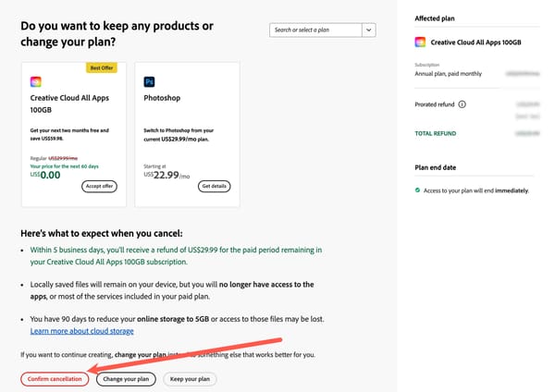Choose the Change your plan button
The height and width of the screenshot is (392, 555).
coord(126,378)
